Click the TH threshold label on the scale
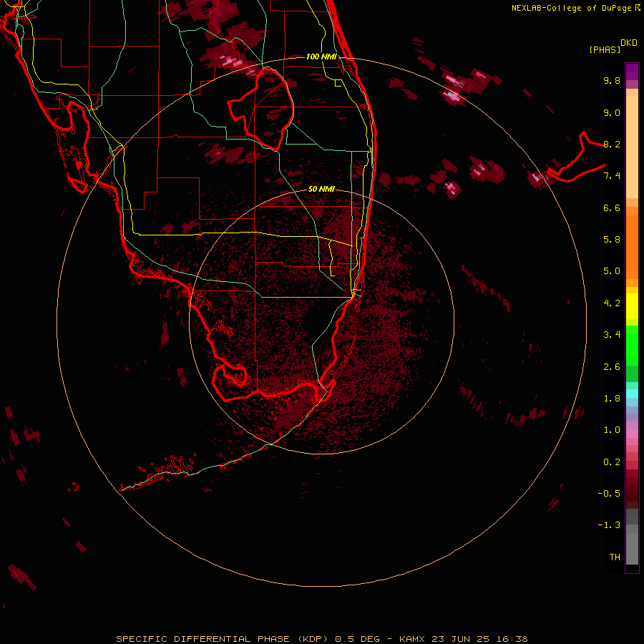Image resolution: width=644 pixels, height=644 pixels. (615, 557)
